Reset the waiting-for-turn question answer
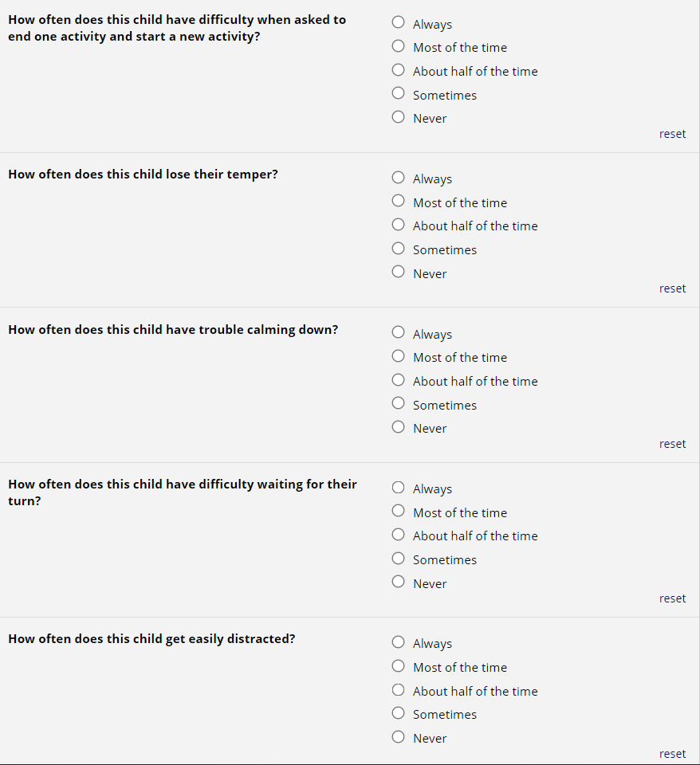The height and width of the screenshot is (765, 700). click(672, 598)
